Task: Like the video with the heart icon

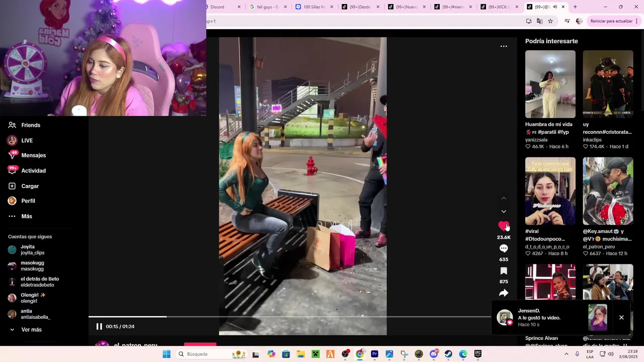Action: click(503, 226)
